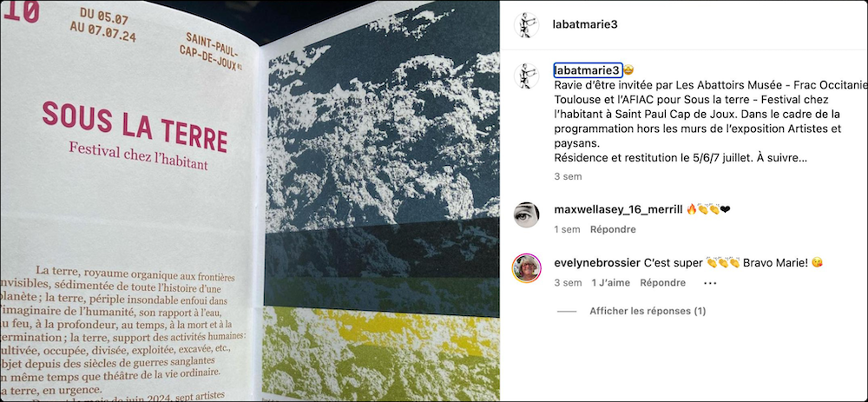This screenshot has width=868, height=402.
Task: Open highlighted labatmarie3 username in caption
Action: 588,70
